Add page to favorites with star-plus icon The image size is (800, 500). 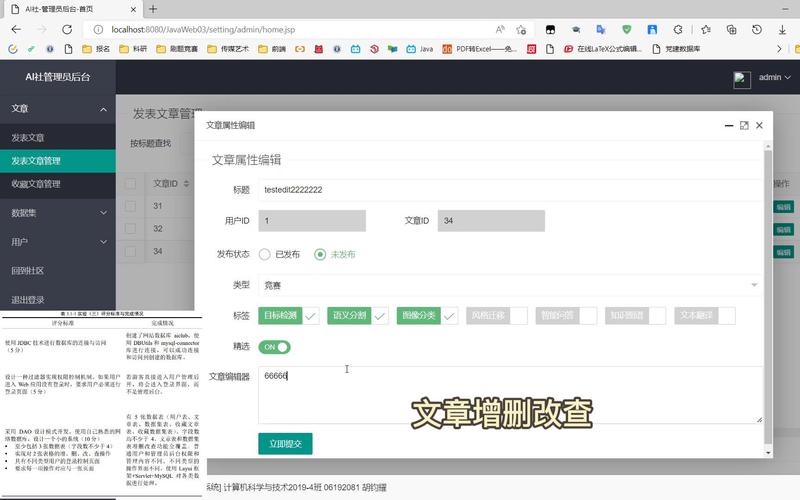pyautogui.click(x=521, y=30)
